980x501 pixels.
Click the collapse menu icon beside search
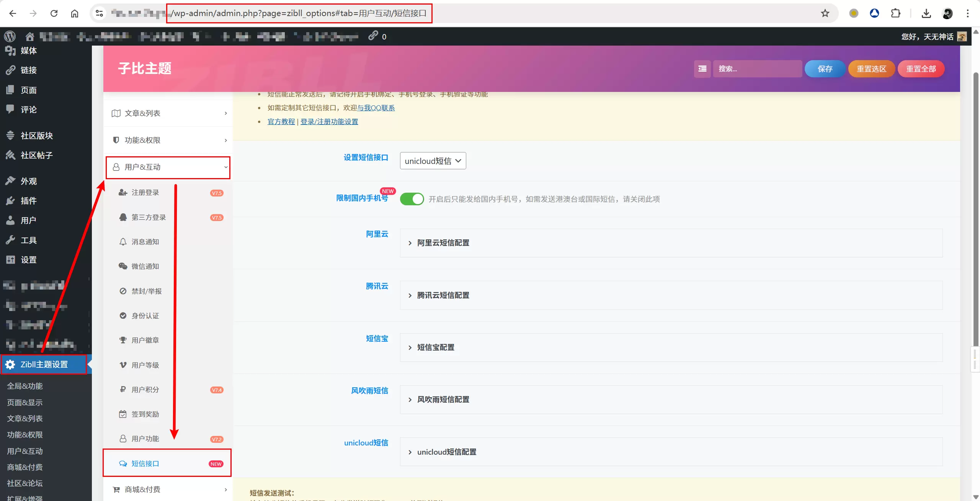pyautogui.click(x=702, y=69)
